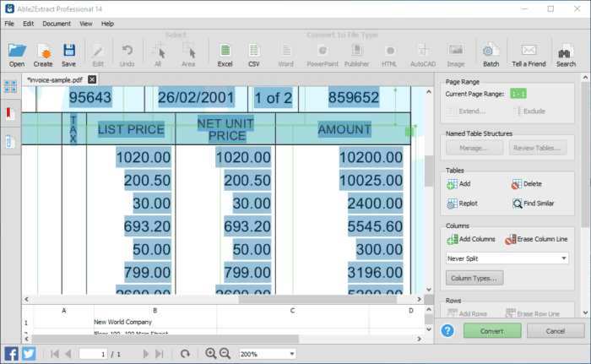Click the Review Tables... button
Viewport: 591px width, 364px height.
(x=537, y=148)
